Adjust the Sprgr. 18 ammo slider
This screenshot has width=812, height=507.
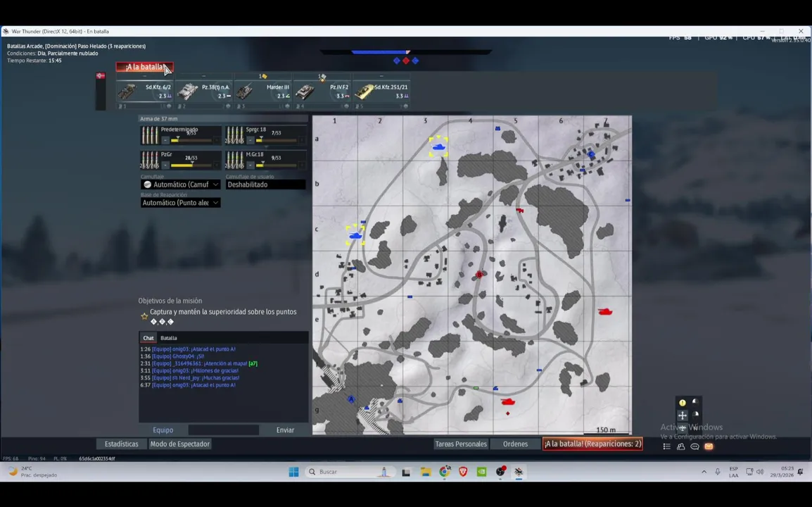click(276, 140)
